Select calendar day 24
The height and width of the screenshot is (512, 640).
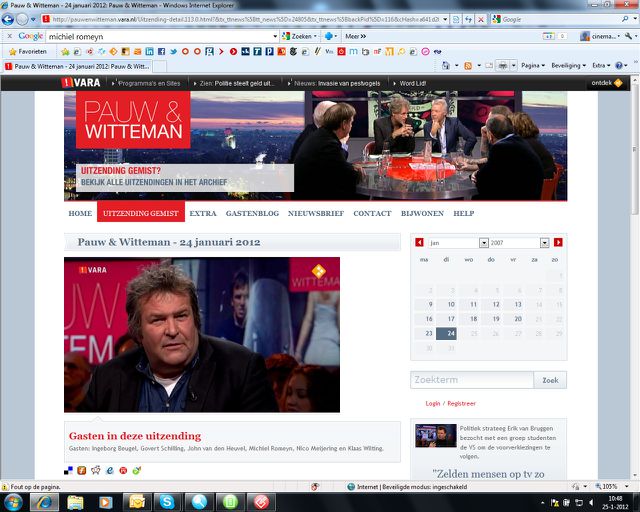coord(446,333)
